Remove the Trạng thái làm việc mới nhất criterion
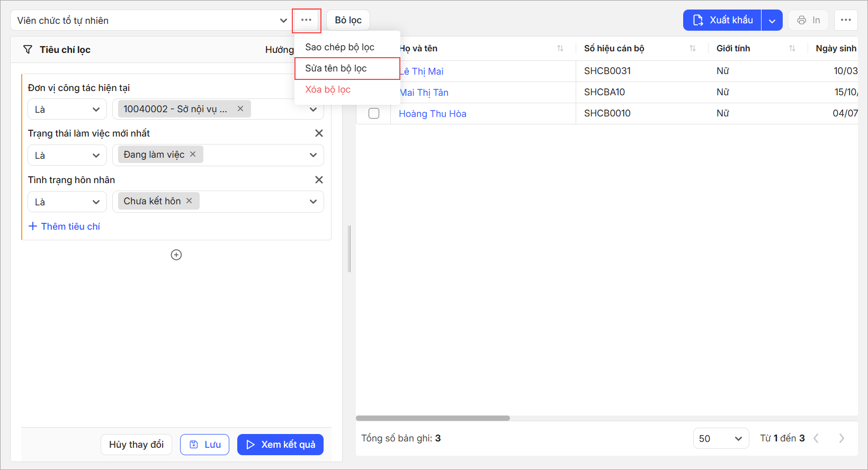868x470 pixels. [x=319, y=133]
